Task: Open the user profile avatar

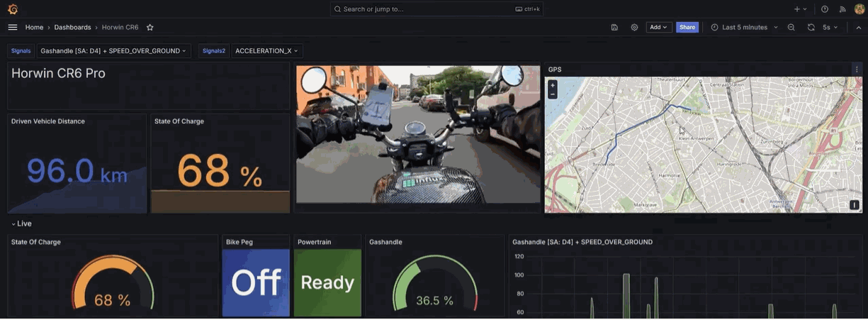Action: point(859,9)
